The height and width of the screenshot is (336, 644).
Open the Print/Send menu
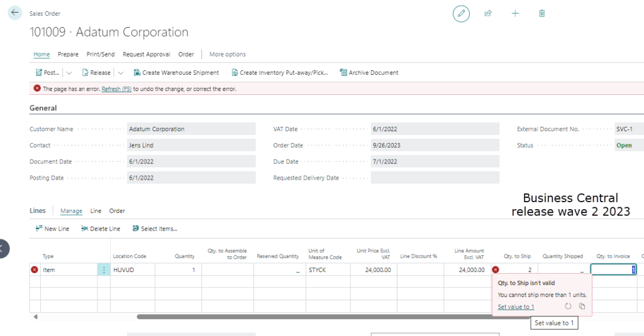tap(101, 54)
